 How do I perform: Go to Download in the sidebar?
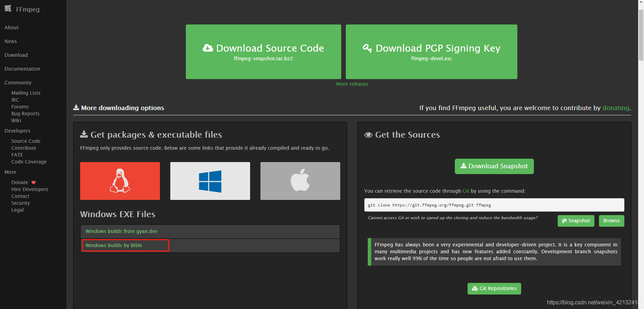16,55
